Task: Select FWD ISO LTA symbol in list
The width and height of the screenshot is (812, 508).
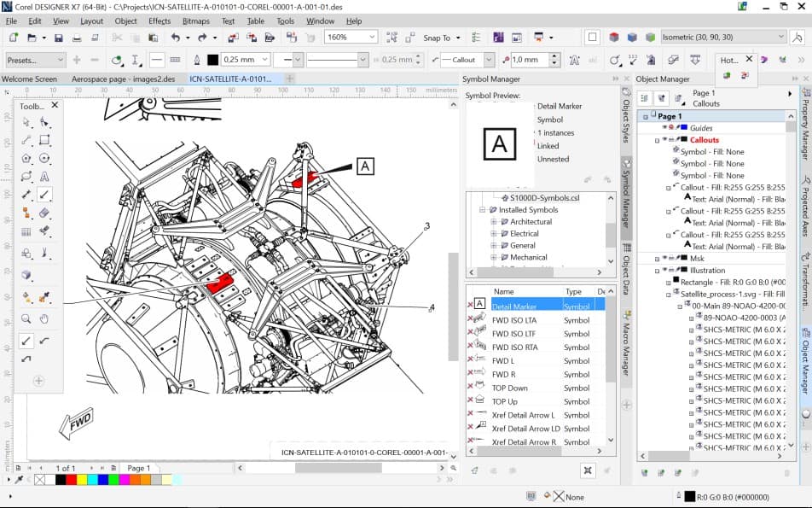Action: click(x=513, y=320)
